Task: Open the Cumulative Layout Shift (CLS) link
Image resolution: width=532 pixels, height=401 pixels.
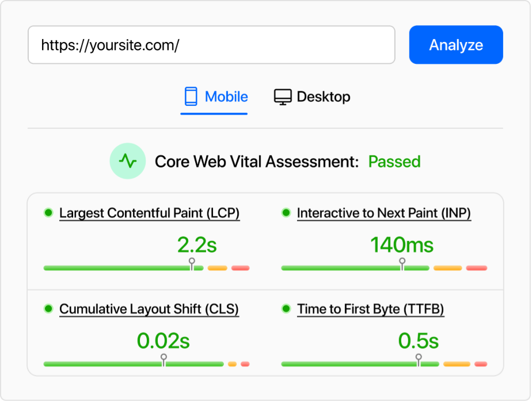Action: pyautogui.click(x=149, y=310)
